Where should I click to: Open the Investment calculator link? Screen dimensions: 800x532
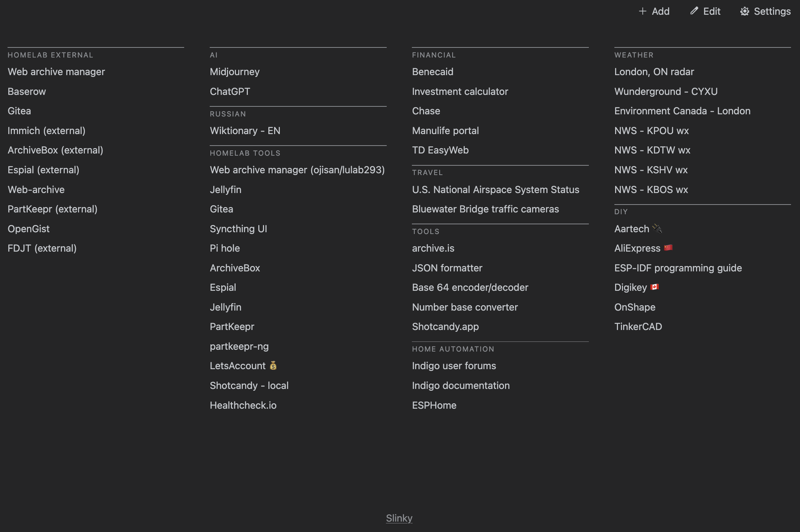460,91
